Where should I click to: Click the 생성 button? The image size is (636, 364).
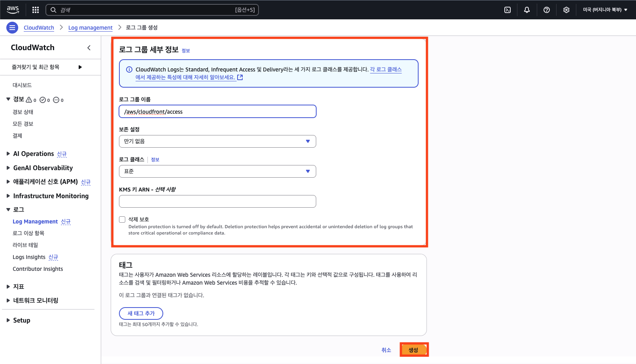click(413, 350)
